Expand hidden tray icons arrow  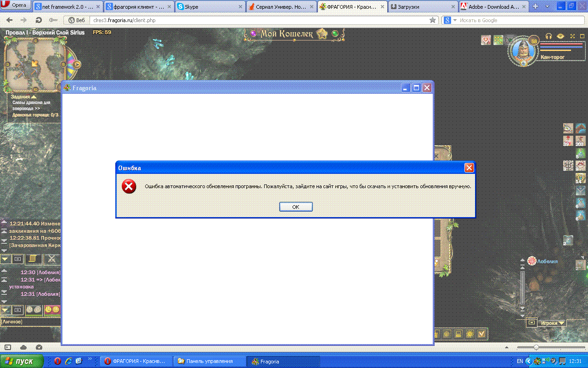click(528, 361)
